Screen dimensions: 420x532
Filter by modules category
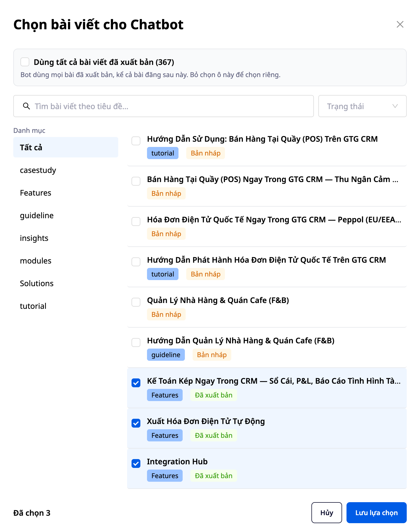66,260
